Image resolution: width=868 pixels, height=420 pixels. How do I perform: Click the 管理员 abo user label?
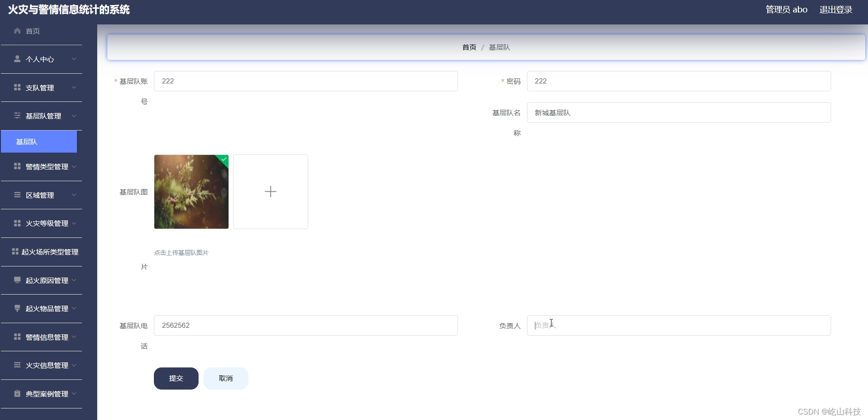click(x=786, y=10)
